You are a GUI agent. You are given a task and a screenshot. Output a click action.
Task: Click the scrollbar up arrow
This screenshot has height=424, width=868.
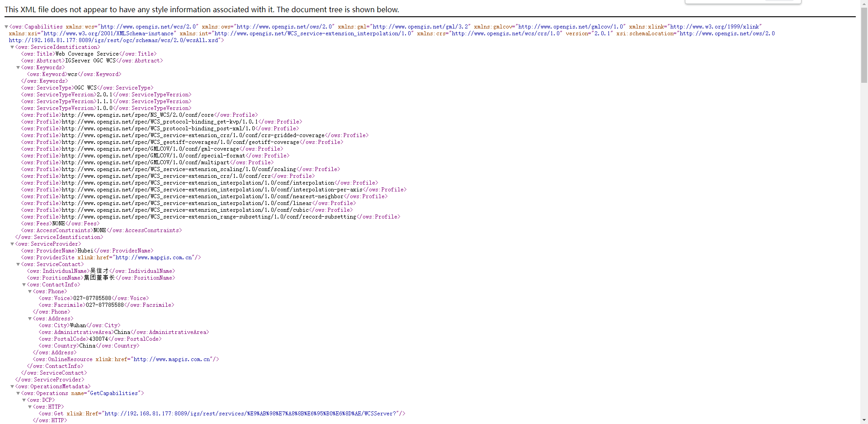tap(864, 4)
